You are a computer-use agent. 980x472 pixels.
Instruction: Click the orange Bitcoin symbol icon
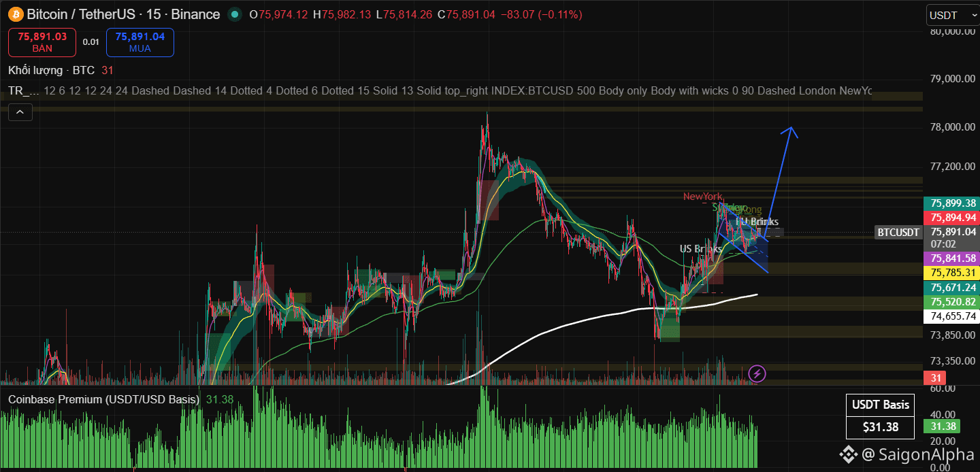pyautogui.click(x=15, y=14)
